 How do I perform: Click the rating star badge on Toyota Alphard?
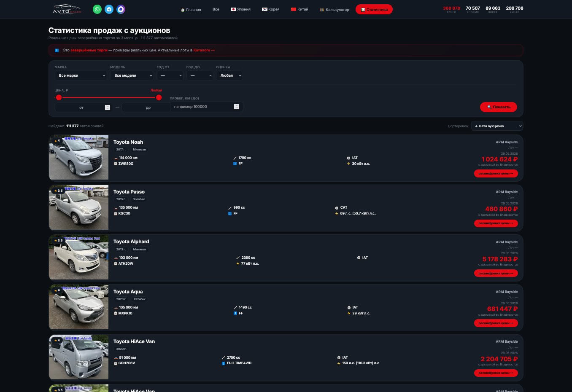(58, 240)
